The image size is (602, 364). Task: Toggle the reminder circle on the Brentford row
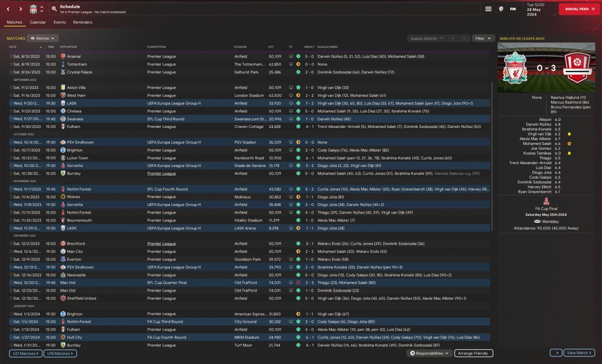tap(11, 244)
